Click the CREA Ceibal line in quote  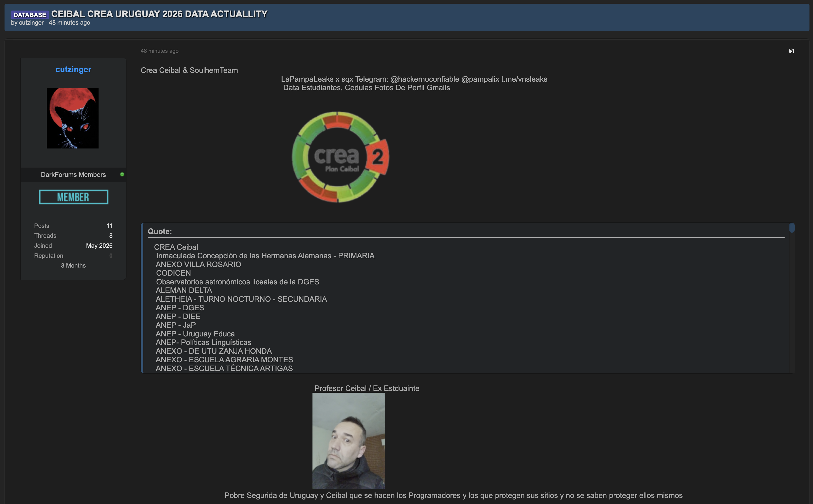176,247
